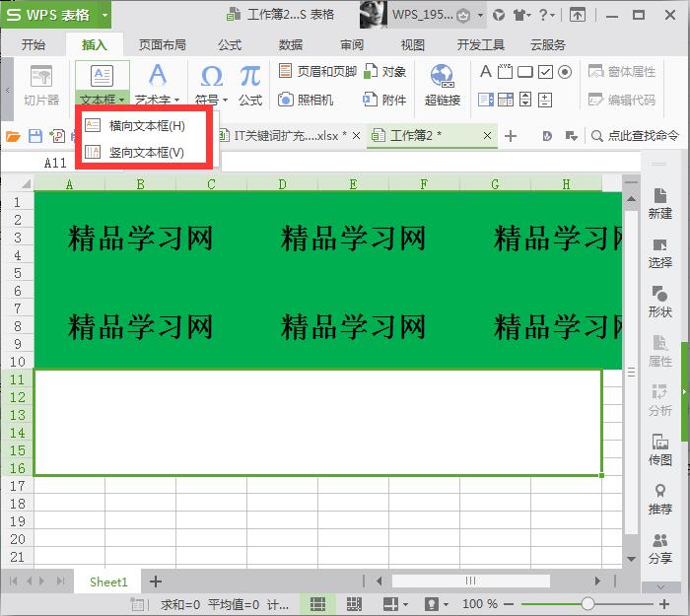The width and height of the screenshot is (690, 616).
Task: Insert 艺术字 word art
Action: click(x=157, y=85)
